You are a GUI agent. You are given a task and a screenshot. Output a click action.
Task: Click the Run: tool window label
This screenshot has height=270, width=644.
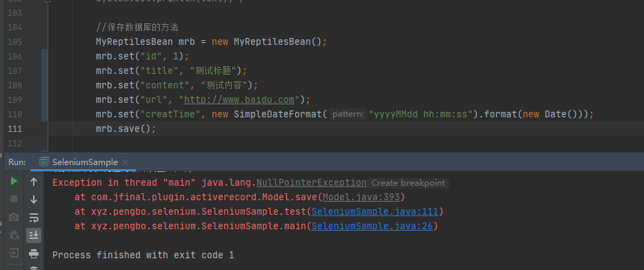pos(17,162)
